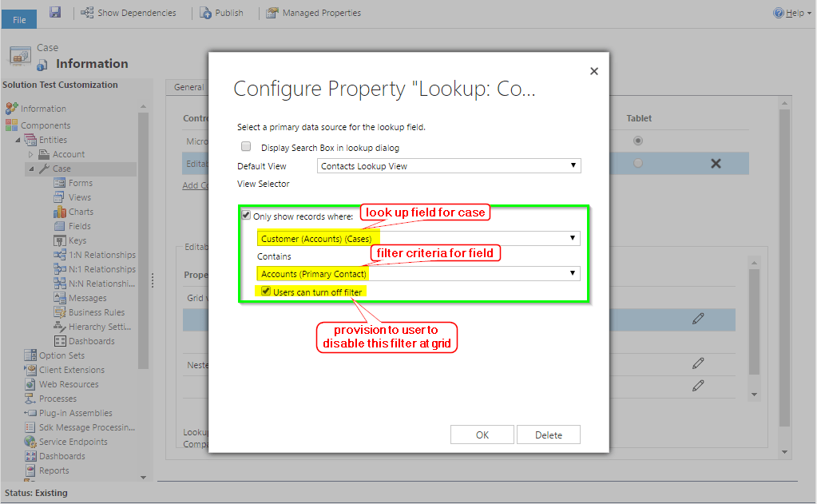Uncheck Only show records where option
The width and height of the screenshot is (817, 504).
[x=246, y=214]
